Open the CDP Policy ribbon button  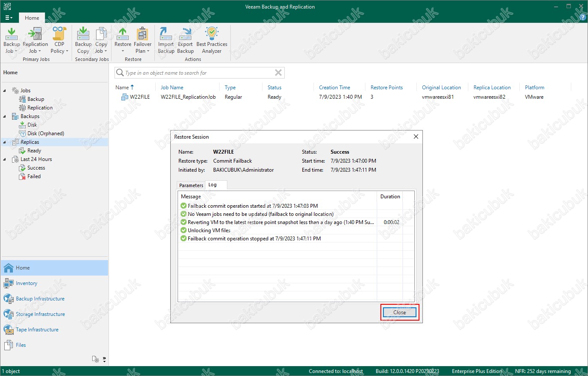click(x=59, y=40)
